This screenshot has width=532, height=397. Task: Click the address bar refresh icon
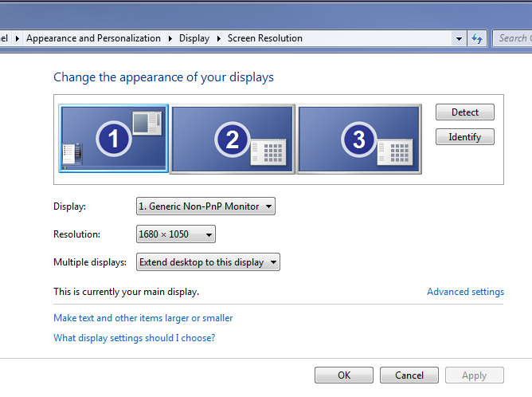click(x=477, y=38)
